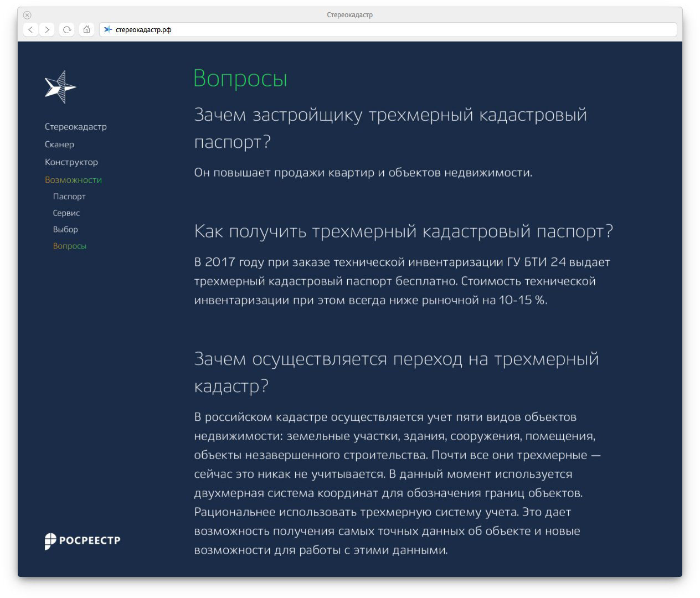Click the address bar with стереокадастр.рф

click(x=388, y=29)
